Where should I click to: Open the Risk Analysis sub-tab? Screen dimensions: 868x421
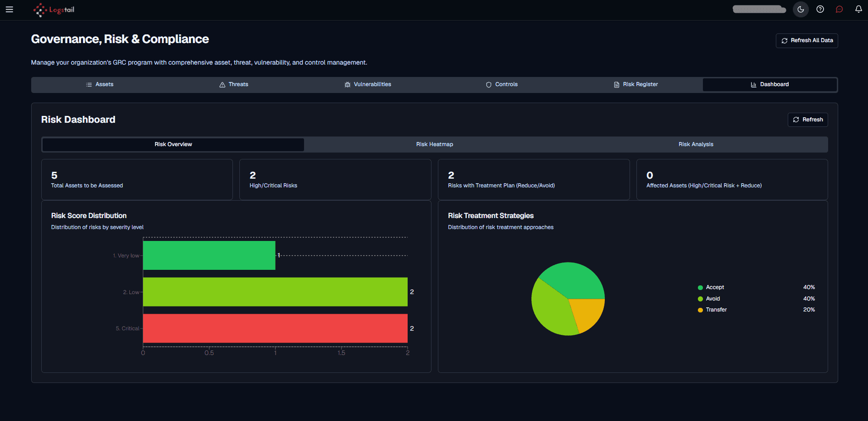(696, 145)
